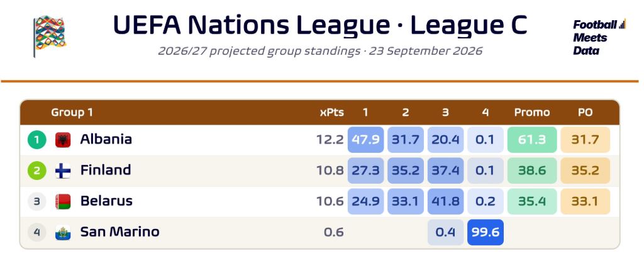
Task: Click the Belarus flag icon
Action: point(63,202)
